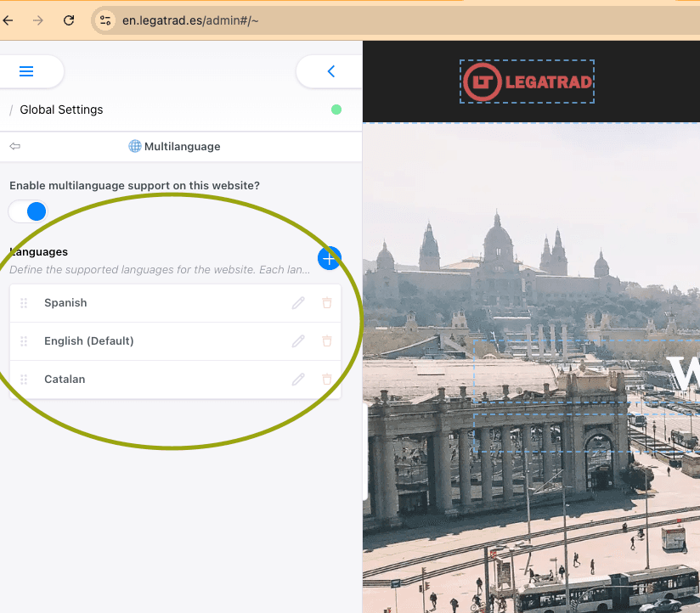Click drag handle of Catalan row
Screen dimensions: 700x613
[x=24, y=380]
